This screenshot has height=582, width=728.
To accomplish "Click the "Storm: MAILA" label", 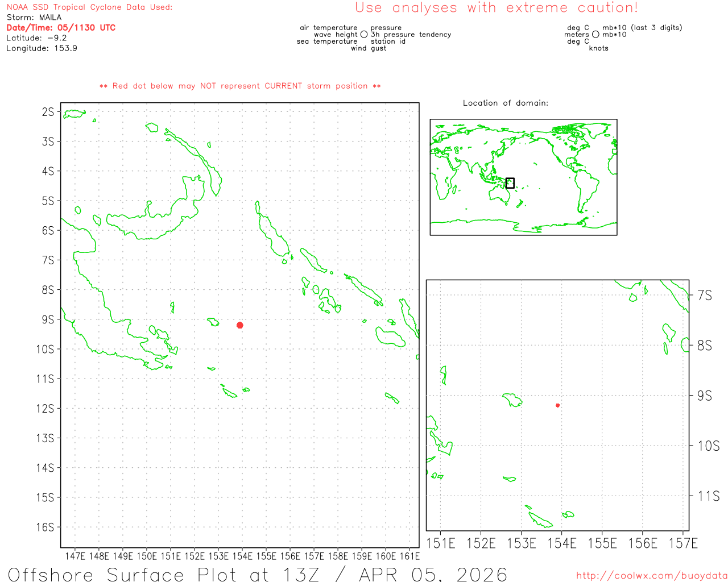I will (x=34, y=18).
